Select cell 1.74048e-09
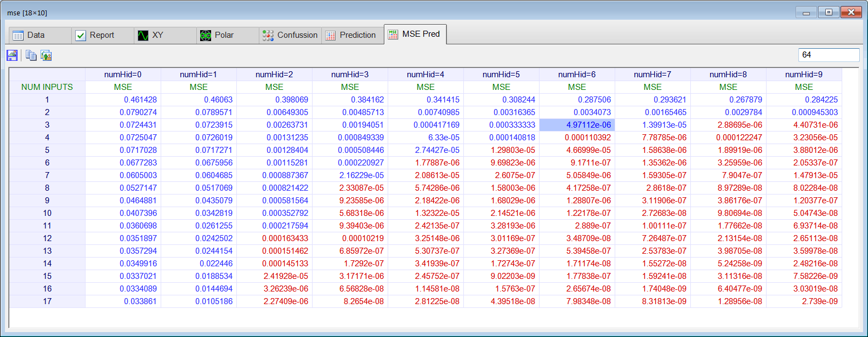The image size is (868, 337). click(653, 289)
